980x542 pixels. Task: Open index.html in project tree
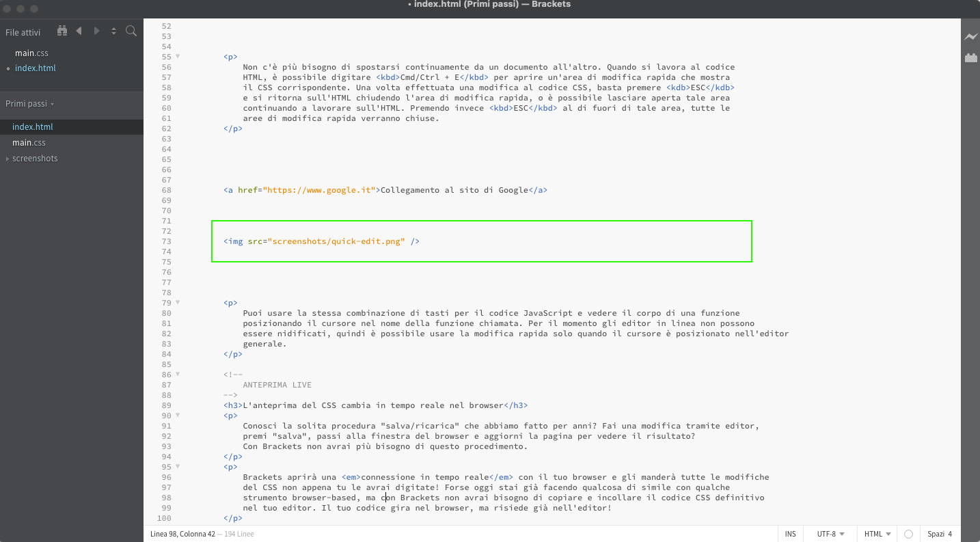(x=32, y=127)
